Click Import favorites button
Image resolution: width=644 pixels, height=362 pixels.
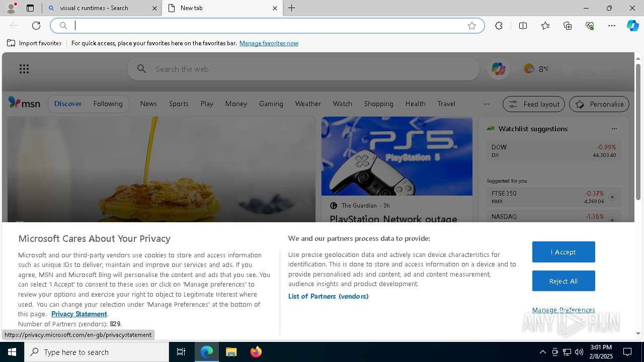[x=34, y=43]
